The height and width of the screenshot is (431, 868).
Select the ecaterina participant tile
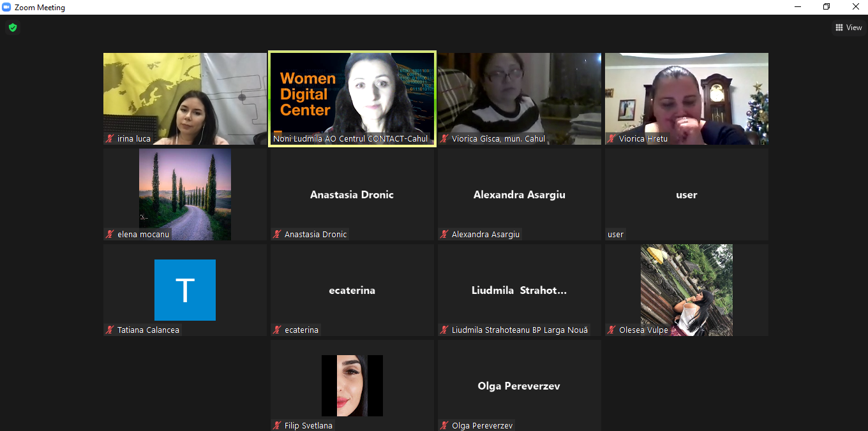click(x=352, y=290)
